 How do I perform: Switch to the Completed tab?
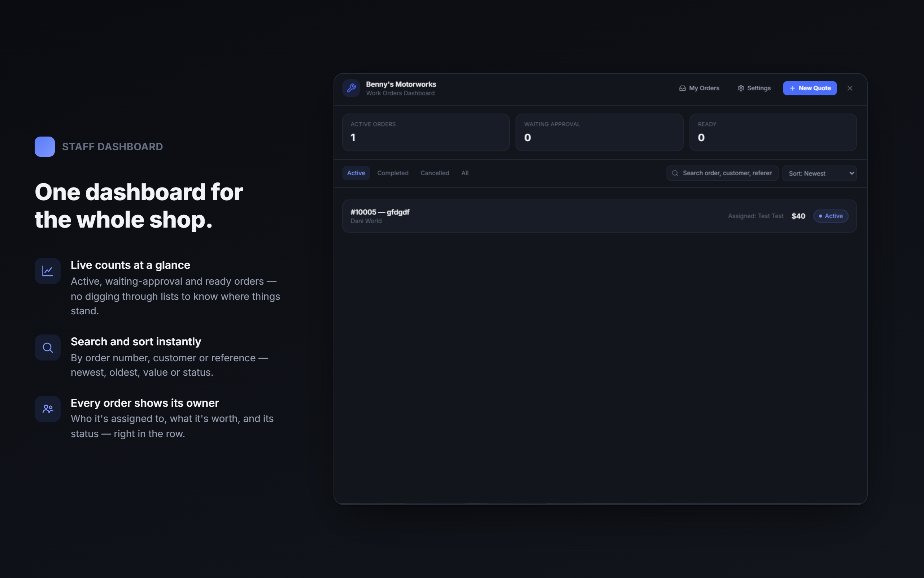coord(392,173)
